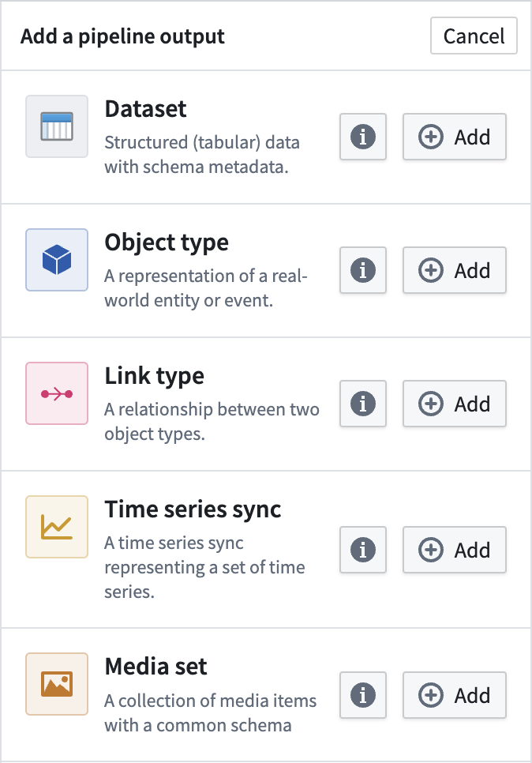Open info for the Object type output
This screenshot has height=763, width=532.
(362, 270)
